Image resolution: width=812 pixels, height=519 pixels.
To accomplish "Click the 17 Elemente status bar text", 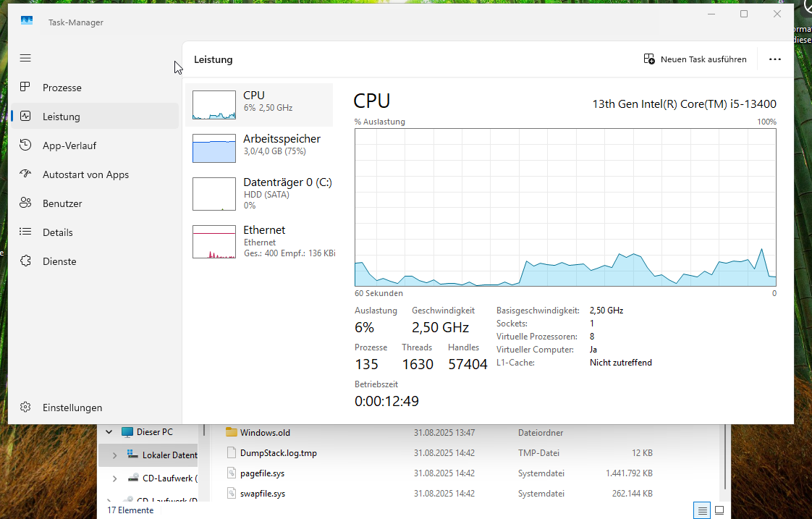I will (130, 510).
